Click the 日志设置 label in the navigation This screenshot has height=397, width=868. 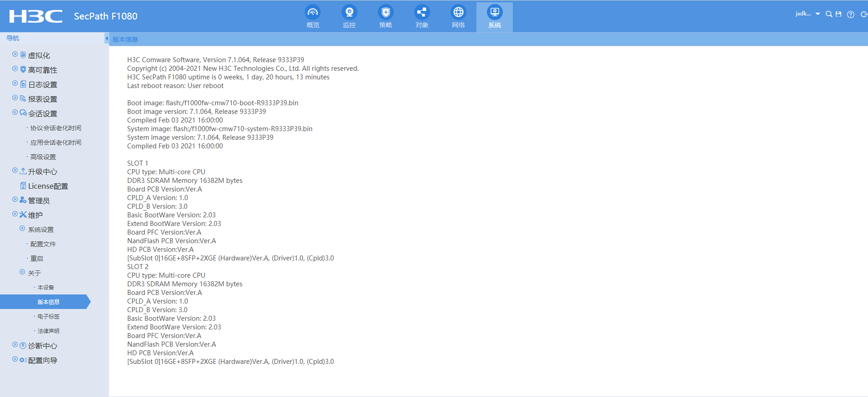tap(43, 84)
